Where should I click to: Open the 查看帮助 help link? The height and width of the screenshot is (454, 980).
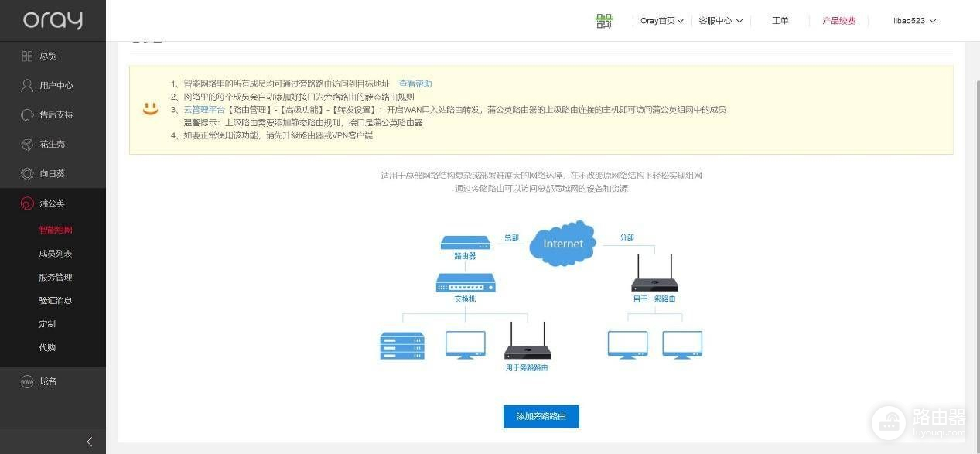point(415,84)
